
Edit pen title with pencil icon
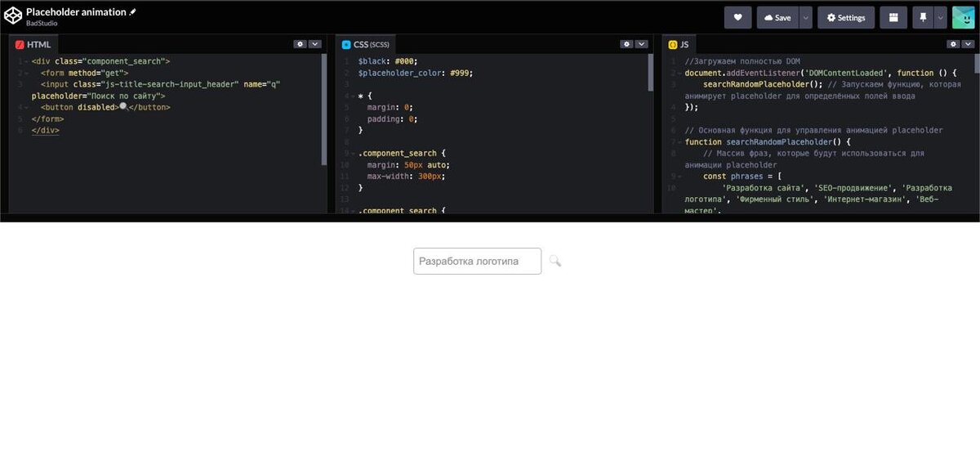tap(133, 12)
